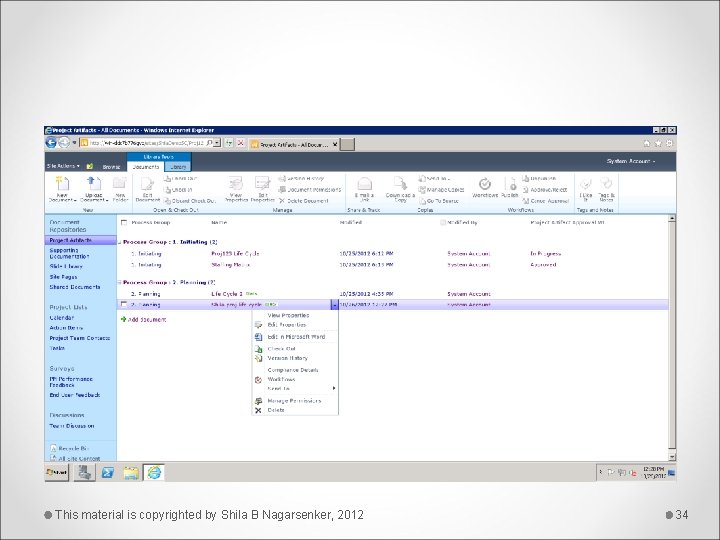Click Cancel Approval in the ribbon

[x=546, y=201]
